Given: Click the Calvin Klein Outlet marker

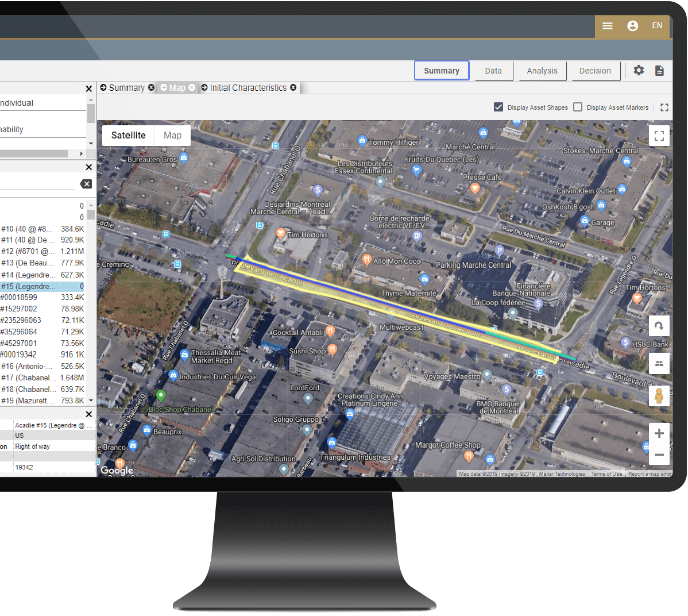Looking at the screenshot, I should tap(622, 189).
